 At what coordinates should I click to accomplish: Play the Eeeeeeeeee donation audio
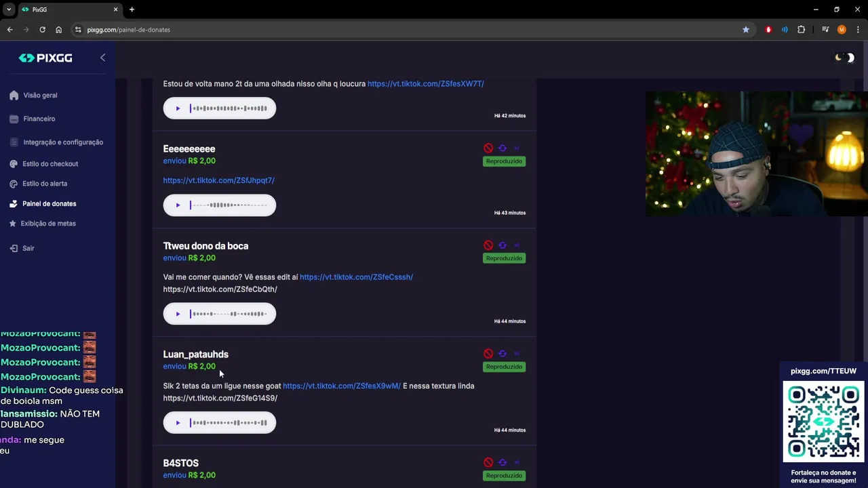tap(178, 205)
